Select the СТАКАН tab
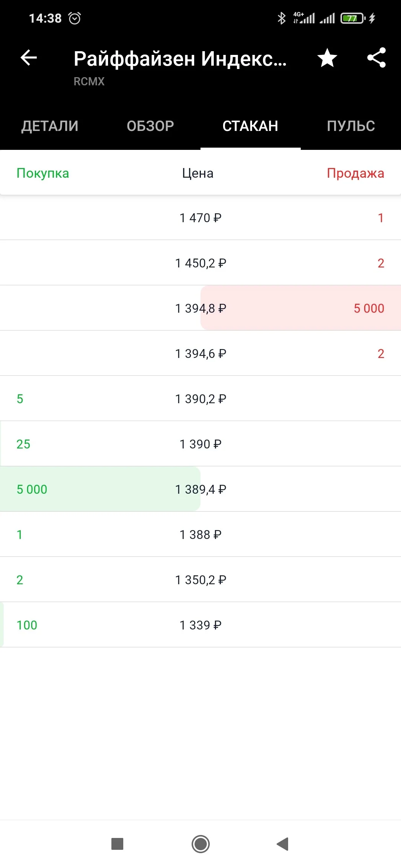Viewport: 401px width, 868px height. point(250,126)
